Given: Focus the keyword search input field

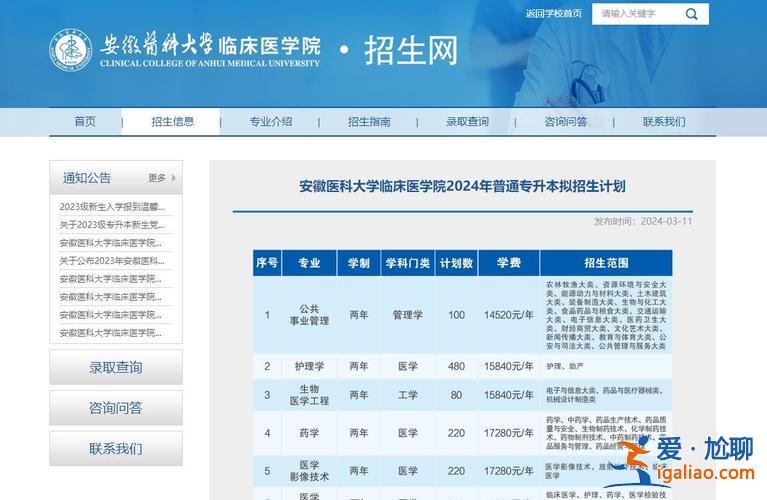Looking at the screenshot, I should click(x=637, y=14).
